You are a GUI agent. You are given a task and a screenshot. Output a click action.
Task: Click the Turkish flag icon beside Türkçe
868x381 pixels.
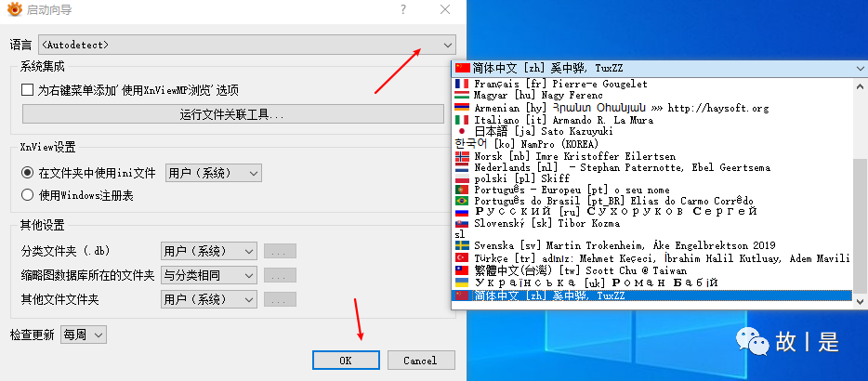pos(462,257)
